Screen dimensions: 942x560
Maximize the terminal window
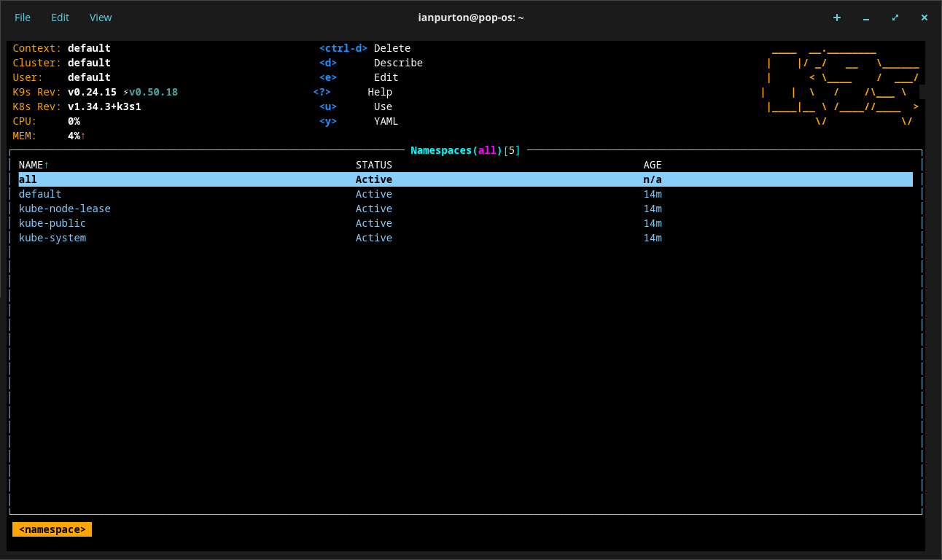895,17
